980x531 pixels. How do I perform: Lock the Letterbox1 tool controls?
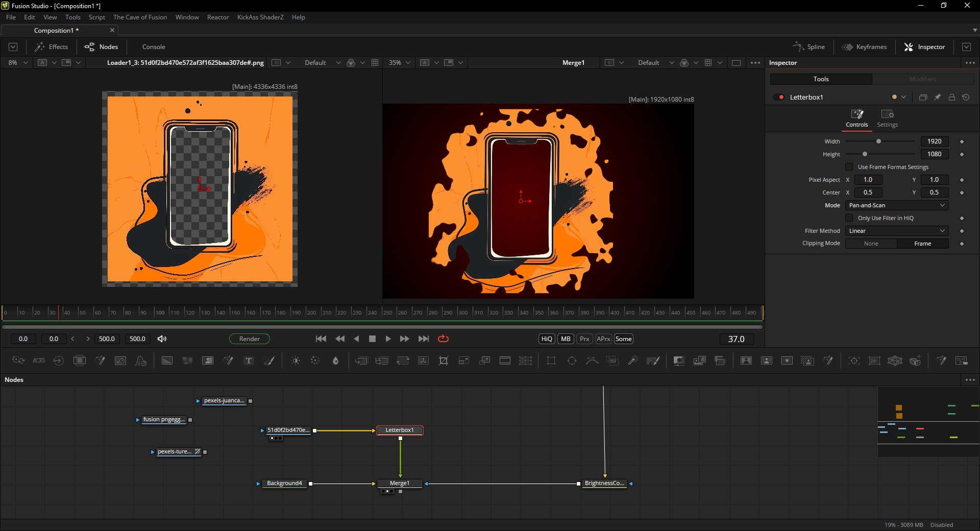(x=952, y=97)
